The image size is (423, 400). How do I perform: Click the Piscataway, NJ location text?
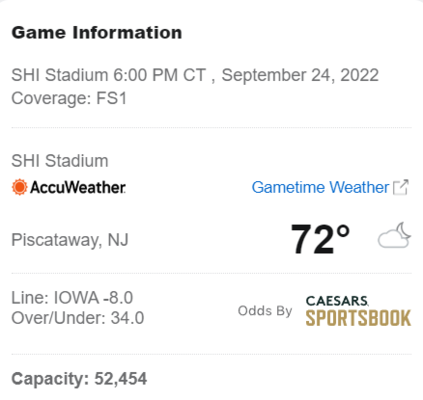(70, 240)
